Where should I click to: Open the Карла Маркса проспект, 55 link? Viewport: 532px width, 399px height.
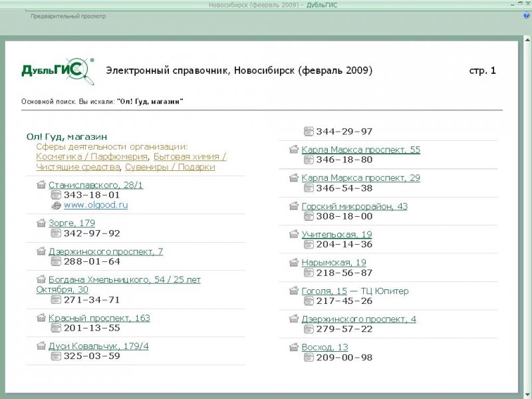click(x=360, y=150)
